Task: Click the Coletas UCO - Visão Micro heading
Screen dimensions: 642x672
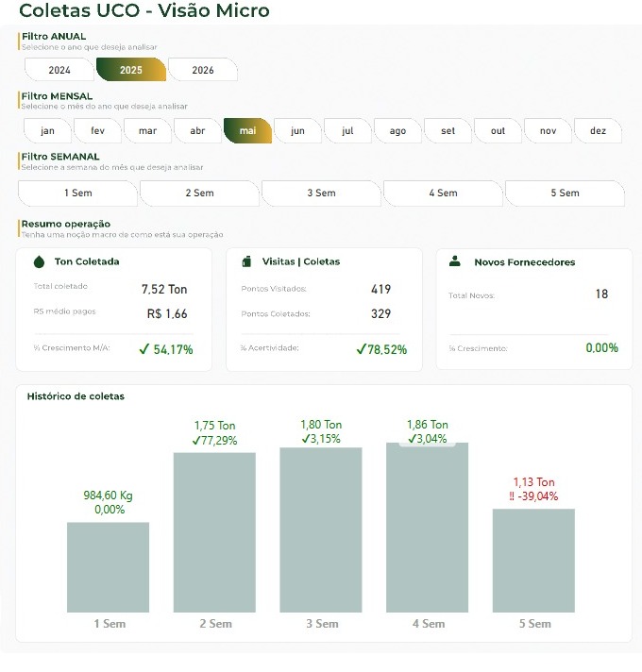Action: click(144, 10)
